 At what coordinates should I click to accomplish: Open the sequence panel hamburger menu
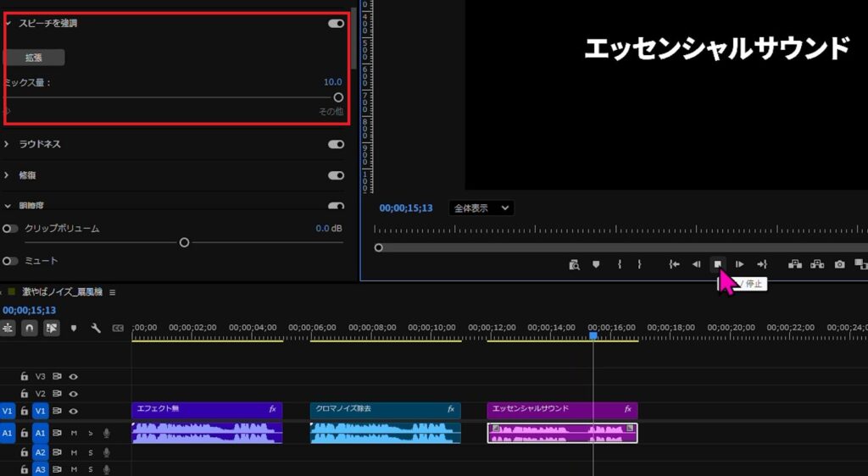click(112, 292)
